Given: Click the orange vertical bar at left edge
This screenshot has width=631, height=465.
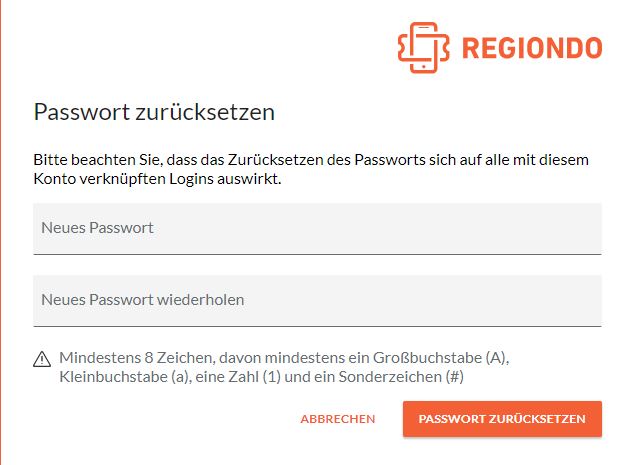Looking at the screenshot, I should (1, 232).
